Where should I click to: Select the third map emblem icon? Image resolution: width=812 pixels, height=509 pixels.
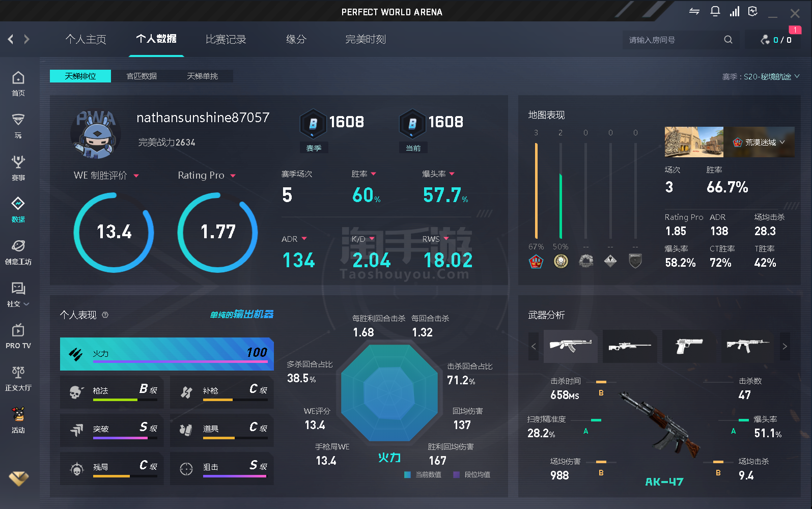[586, 261]
